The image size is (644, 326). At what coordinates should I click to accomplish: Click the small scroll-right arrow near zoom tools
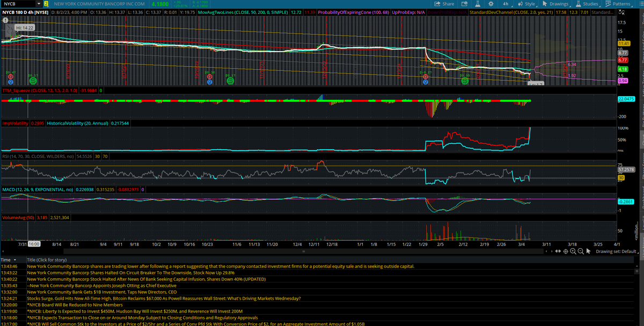click(x=552, y=251)
